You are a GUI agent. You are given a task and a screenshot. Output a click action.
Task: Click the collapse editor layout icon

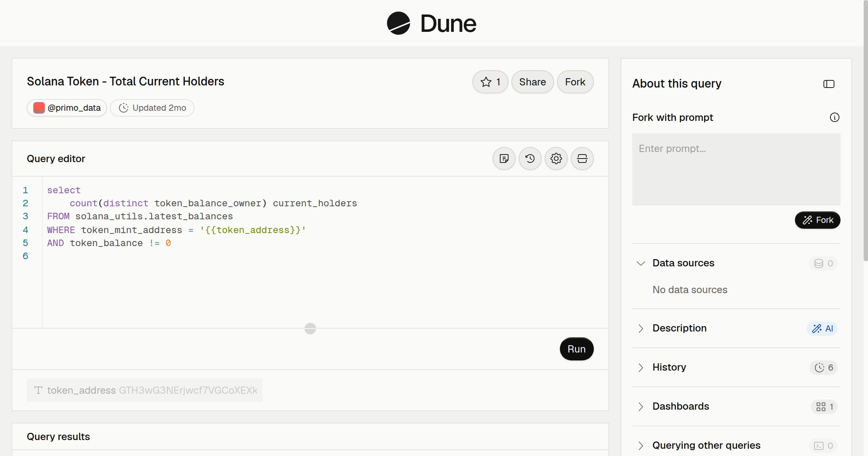[582, 159]
